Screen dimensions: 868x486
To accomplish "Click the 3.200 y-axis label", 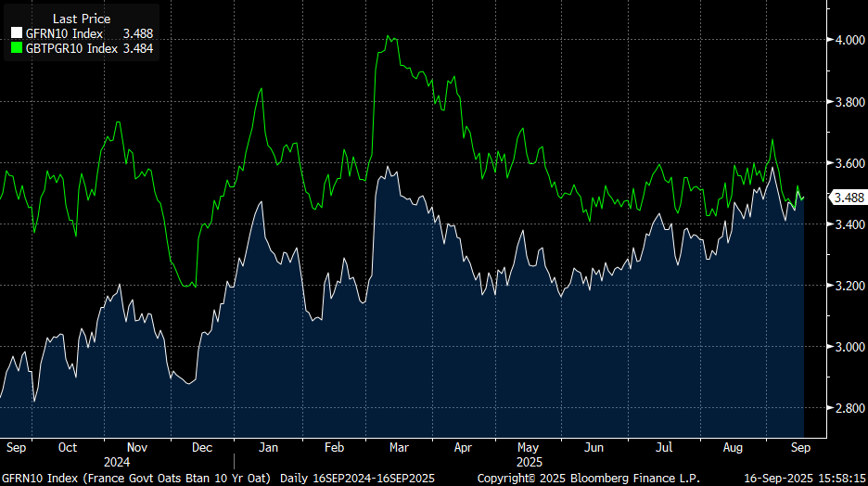I will click(849, 286).
